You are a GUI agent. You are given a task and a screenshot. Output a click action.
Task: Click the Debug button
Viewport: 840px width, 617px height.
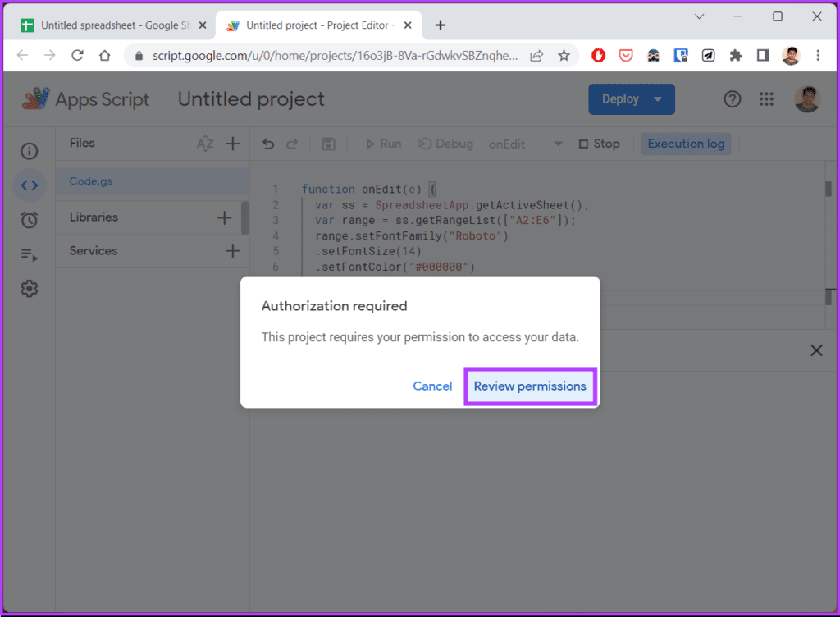point(445,144)
